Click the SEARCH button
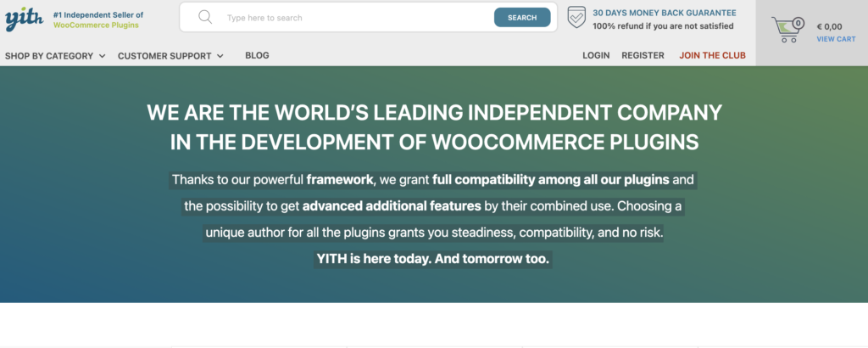The image size is (868, 348). 522,17
